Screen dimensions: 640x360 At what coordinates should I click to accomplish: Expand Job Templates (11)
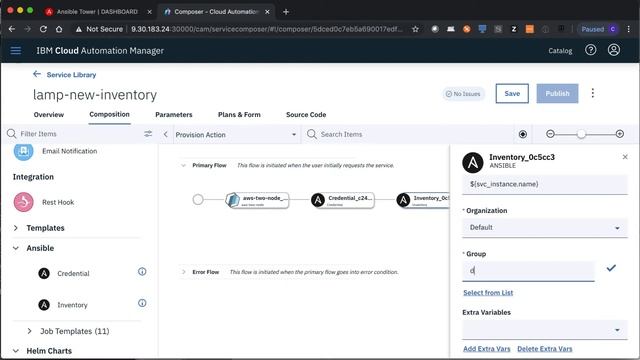(29, 331)
